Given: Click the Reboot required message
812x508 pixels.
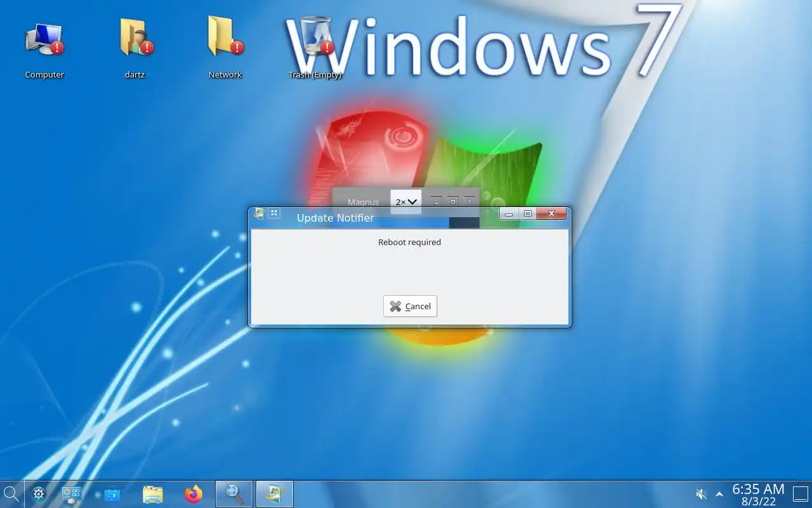Looking at the screenshot, I should 409,242.
